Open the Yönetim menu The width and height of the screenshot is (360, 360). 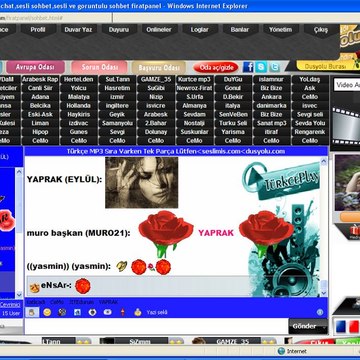[x=280, y=30]
